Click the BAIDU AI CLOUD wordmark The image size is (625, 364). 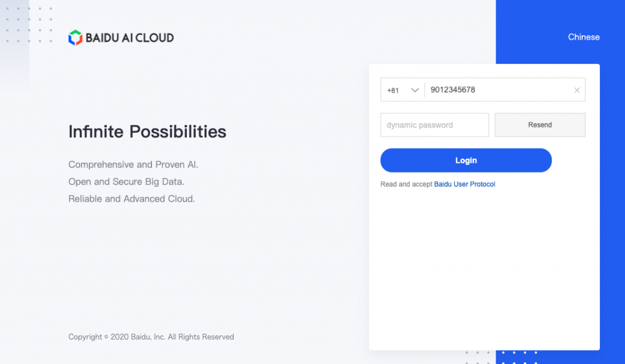pyautogui.click(x=129, y=38)
